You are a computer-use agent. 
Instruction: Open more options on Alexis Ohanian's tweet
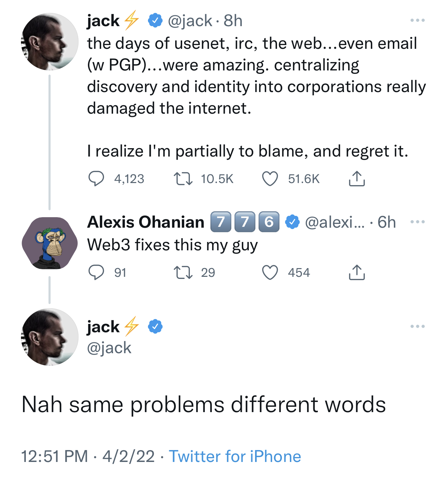417,222
